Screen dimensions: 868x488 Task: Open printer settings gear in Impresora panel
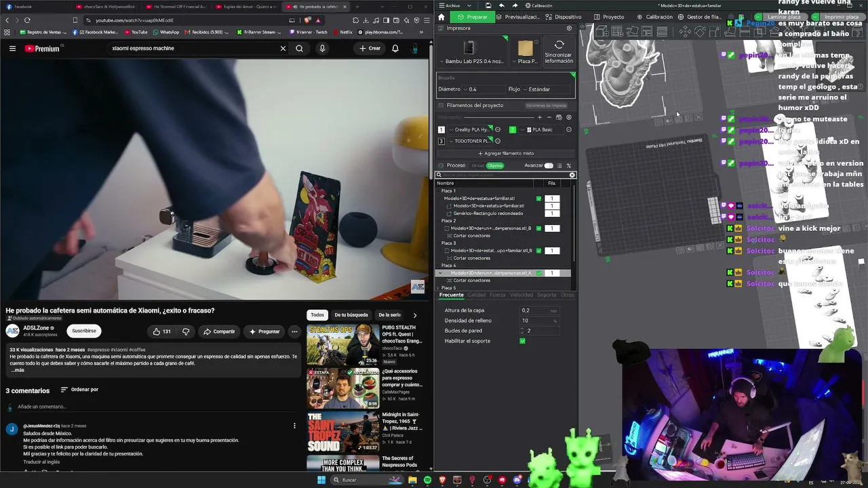point(569,28)
